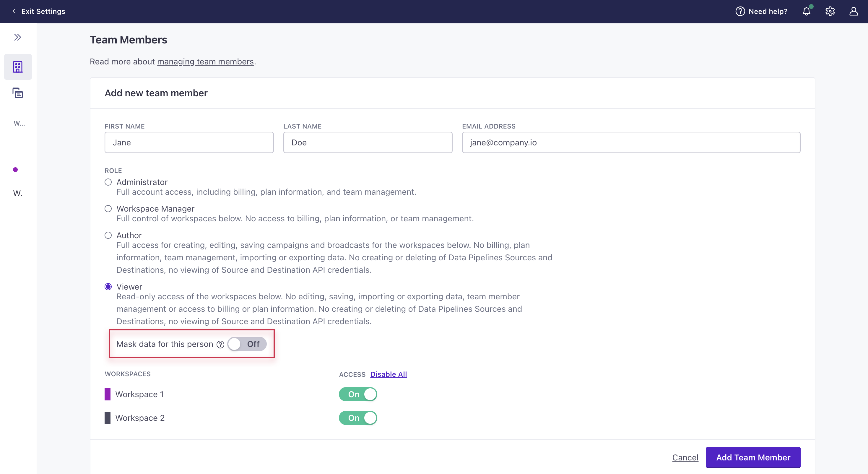Click the user profile icon
This screenshot has width=868, height=474.
(x=854, y=11)
